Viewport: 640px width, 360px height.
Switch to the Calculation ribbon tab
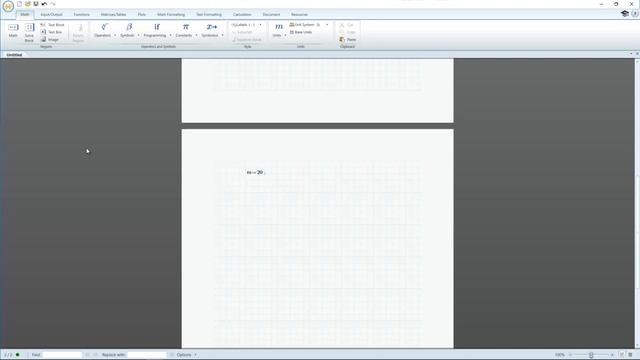click(x=242, y=14)
